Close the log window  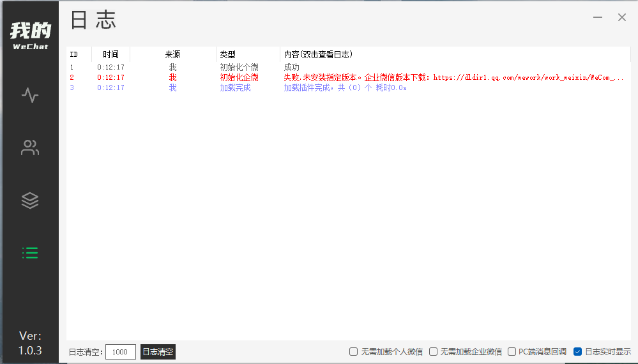(621, 17)
